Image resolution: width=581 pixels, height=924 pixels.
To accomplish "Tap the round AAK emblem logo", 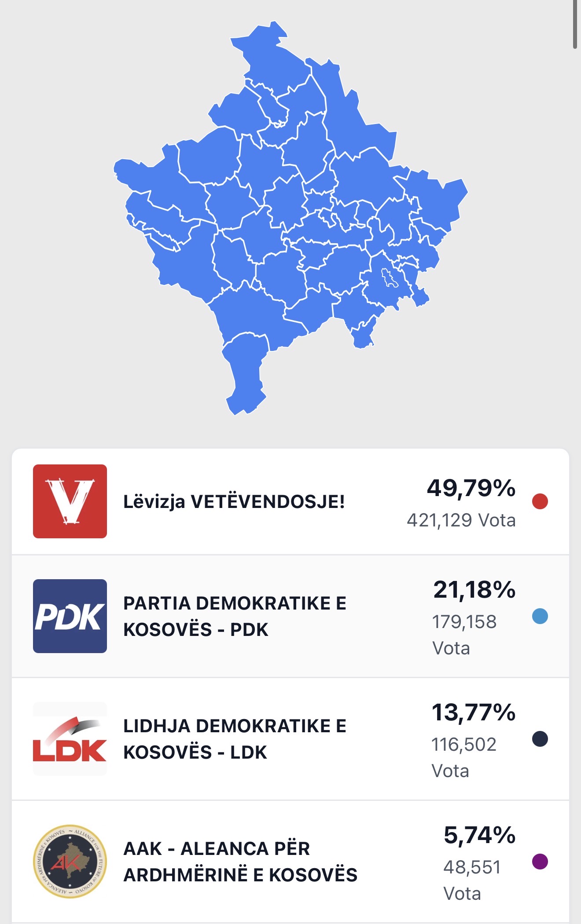I will tap(70, 862).
